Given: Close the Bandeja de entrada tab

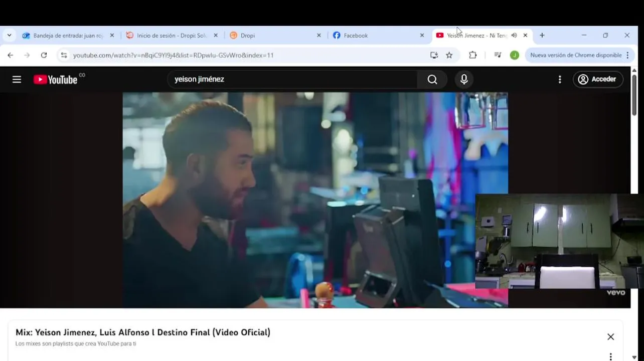Looking at the screenshot, I should (112, 36).
